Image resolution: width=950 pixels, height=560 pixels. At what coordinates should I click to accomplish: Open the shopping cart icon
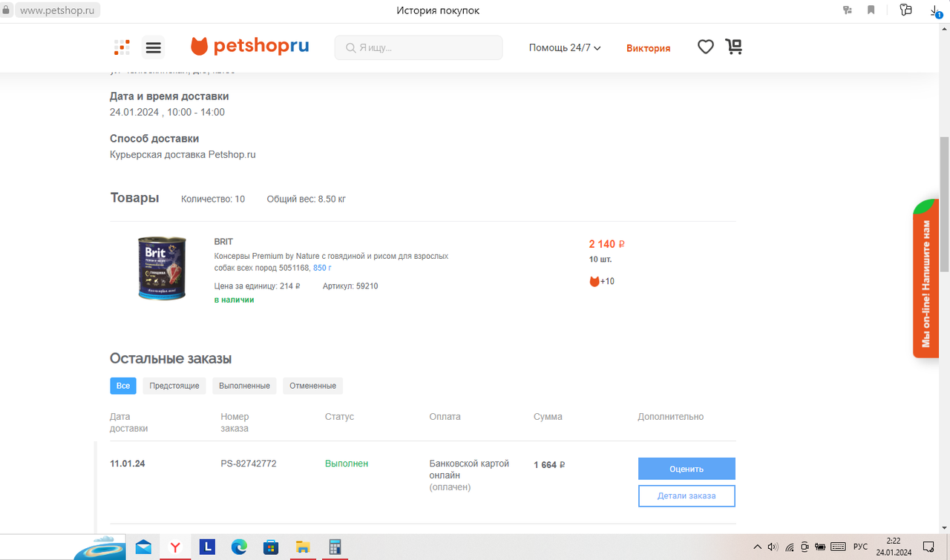click(734, 47)
